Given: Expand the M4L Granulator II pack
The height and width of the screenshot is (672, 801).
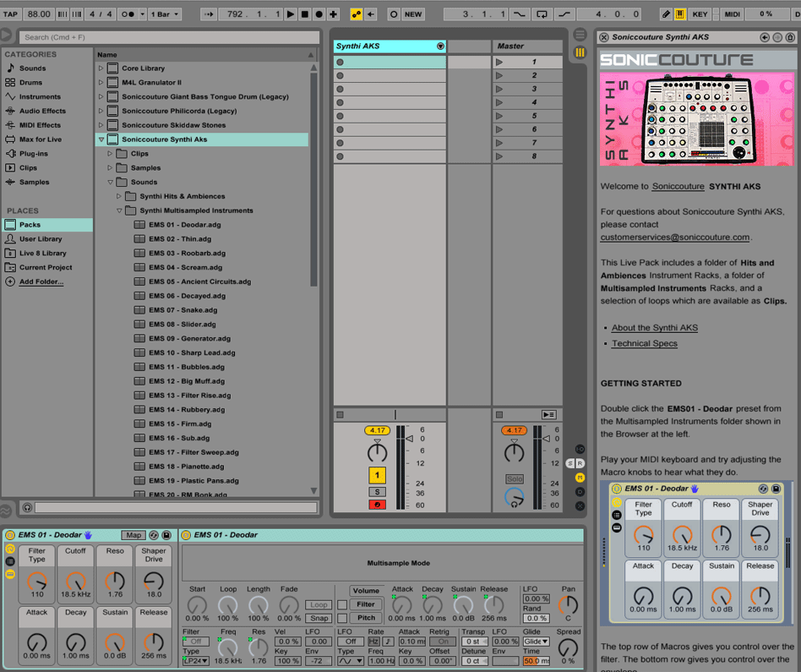Looking at the screenshot, I should pyautogui.click(x=101, y=82).
